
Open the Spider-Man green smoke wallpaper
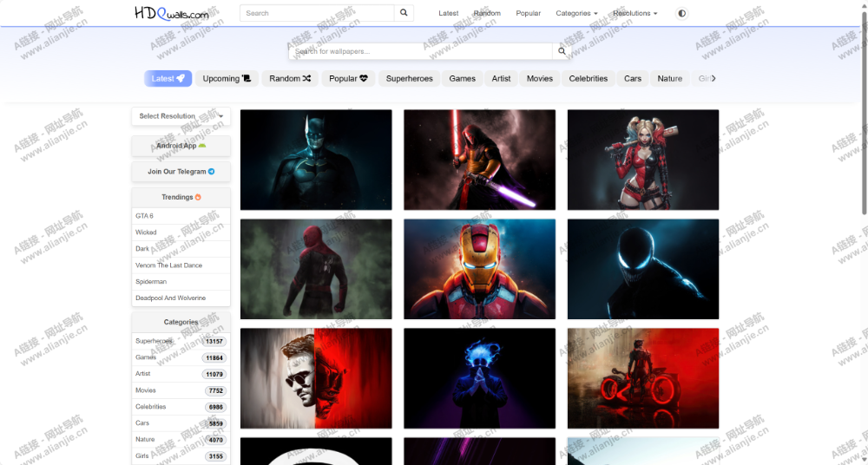(x=316, y=269)
